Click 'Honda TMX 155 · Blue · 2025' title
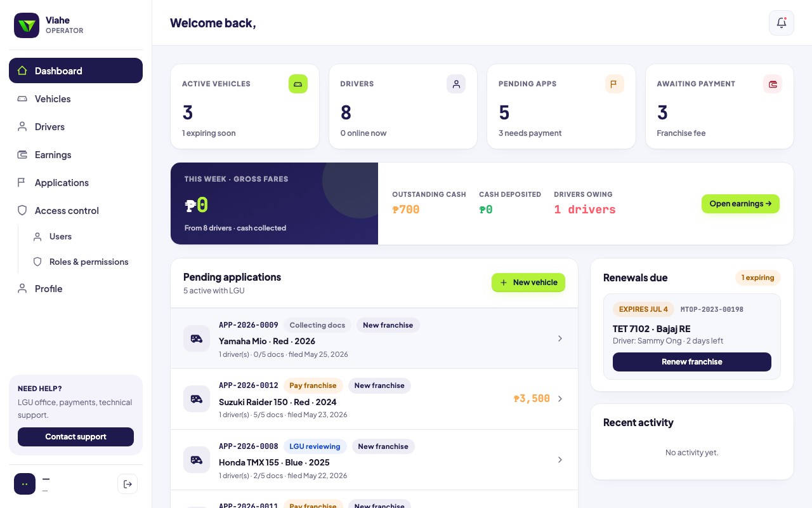 (275, 462)
